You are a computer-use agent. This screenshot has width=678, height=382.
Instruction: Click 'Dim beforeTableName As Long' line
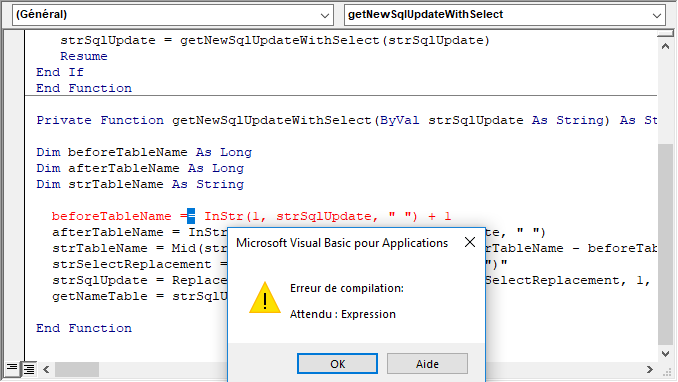pyautogui.click(x=144, y=152)
